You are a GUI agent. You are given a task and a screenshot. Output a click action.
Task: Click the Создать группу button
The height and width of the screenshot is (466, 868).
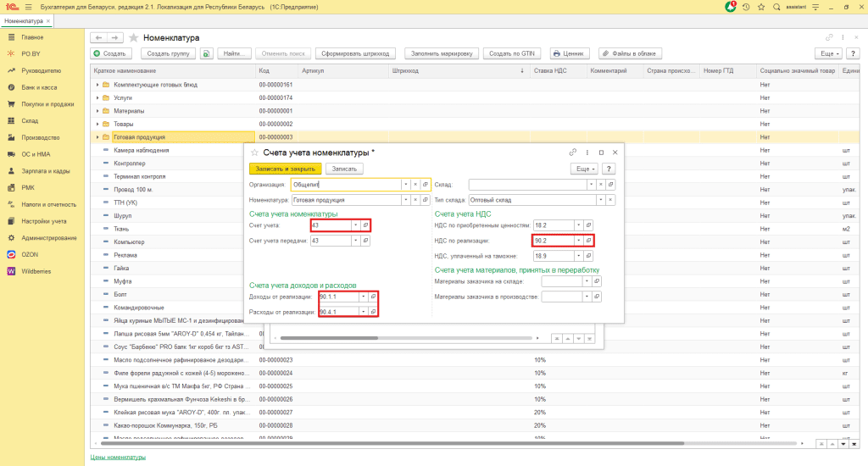click(x=168, y=53)
